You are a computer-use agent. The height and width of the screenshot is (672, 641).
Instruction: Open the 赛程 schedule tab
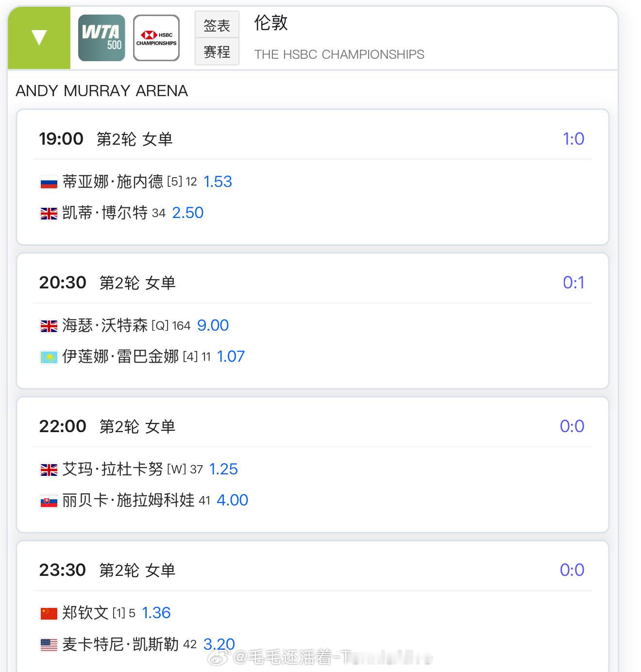(x=217, y=51)
